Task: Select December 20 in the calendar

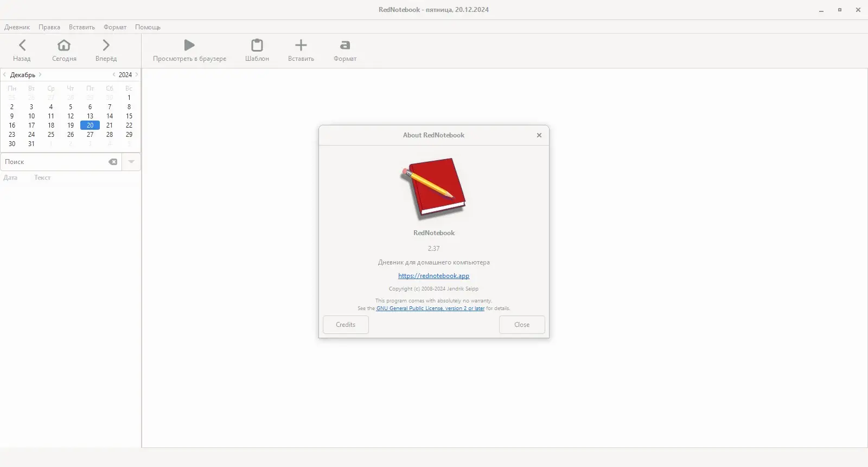Action: [x=90, y=125]
